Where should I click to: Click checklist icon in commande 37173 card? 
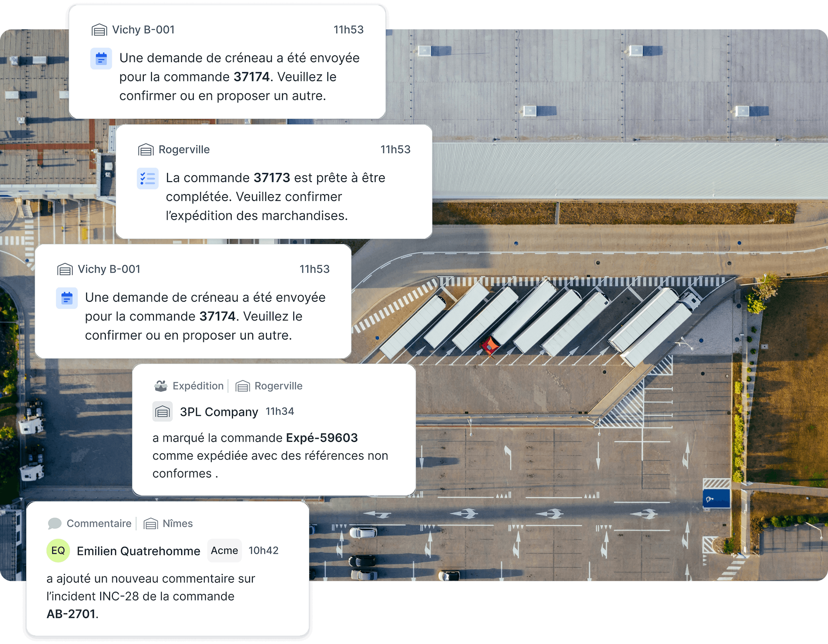148,178
